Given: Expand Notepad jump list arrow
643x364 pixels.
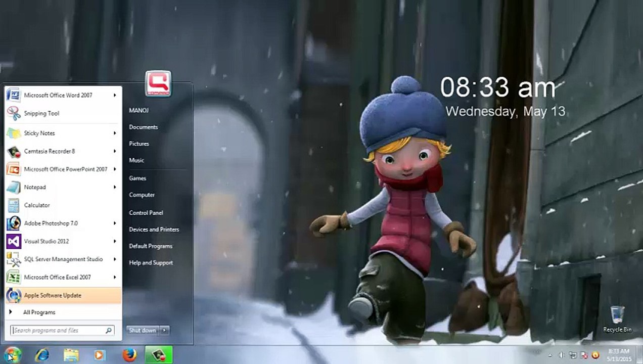Looking at the screenshot, I should tap(115, 187).
